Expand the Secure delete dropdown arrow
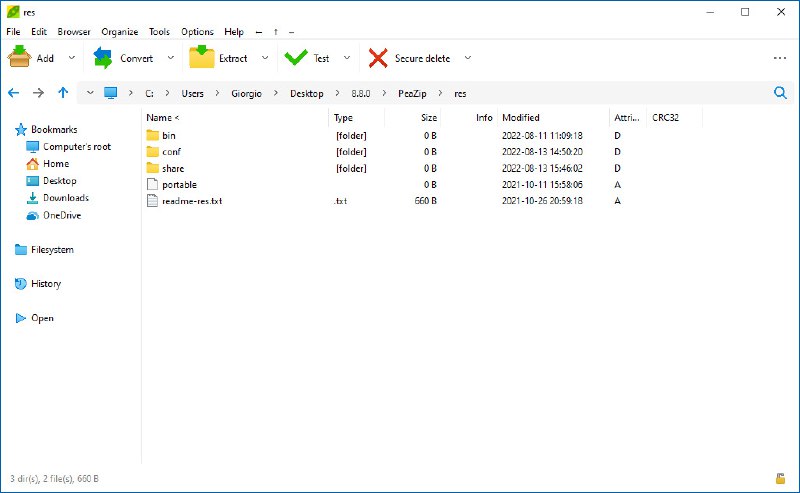Image resolution: width=800 pixels, height=493 pixels. click(x=468, y=58)
